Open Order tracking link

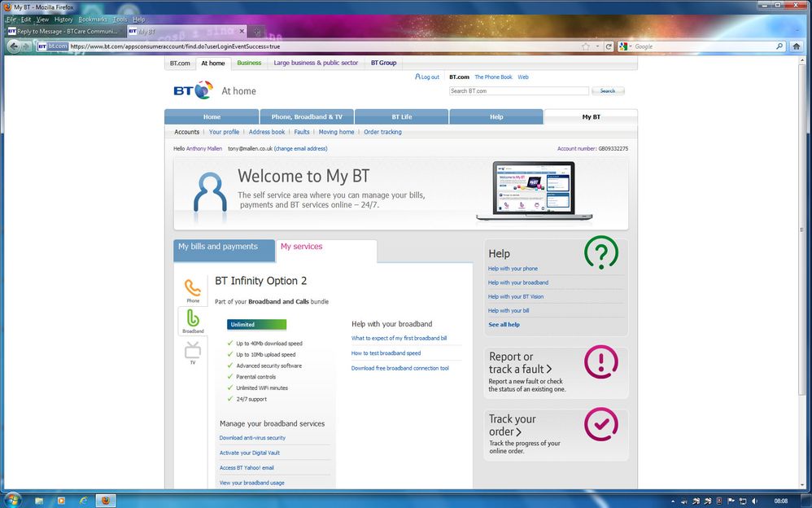click(382, 132)
